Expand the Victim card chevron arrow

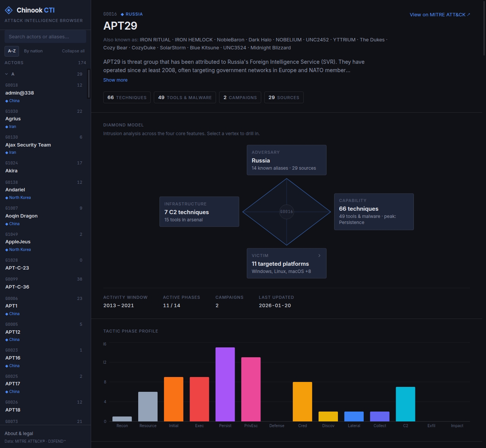pos(319,256)
